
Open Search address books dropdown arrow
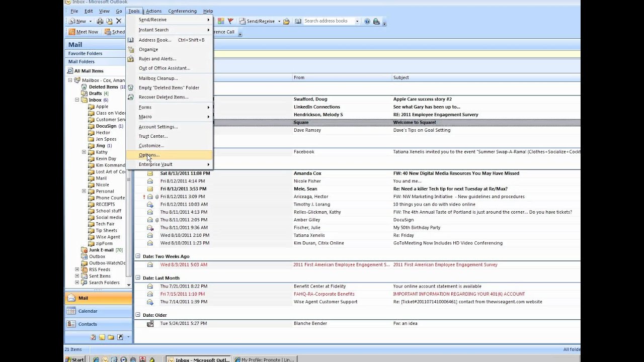[x=357, y=21]
